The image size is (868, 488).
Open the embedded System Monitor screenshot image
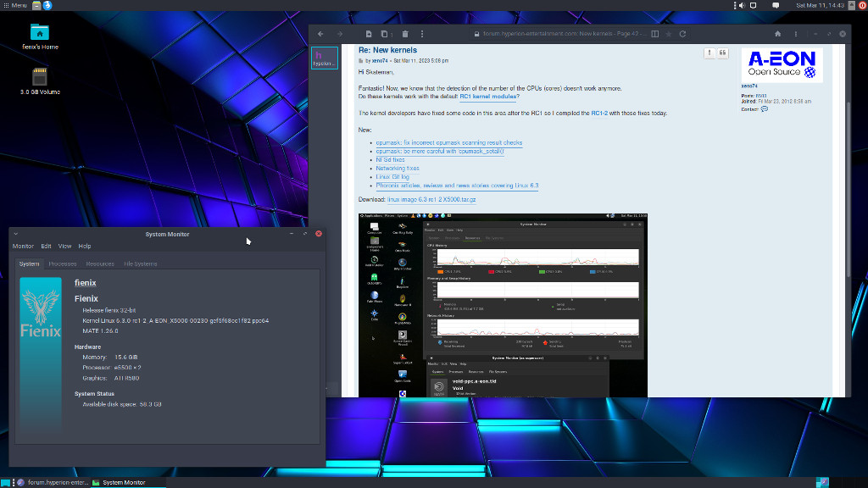503,305
